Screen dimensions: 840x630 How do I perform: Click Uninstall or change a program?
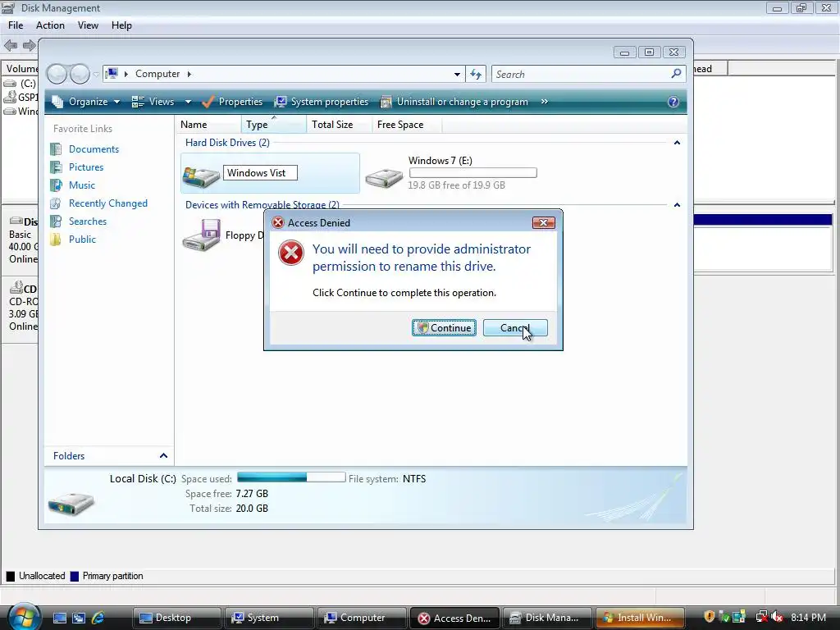[454, 102]
